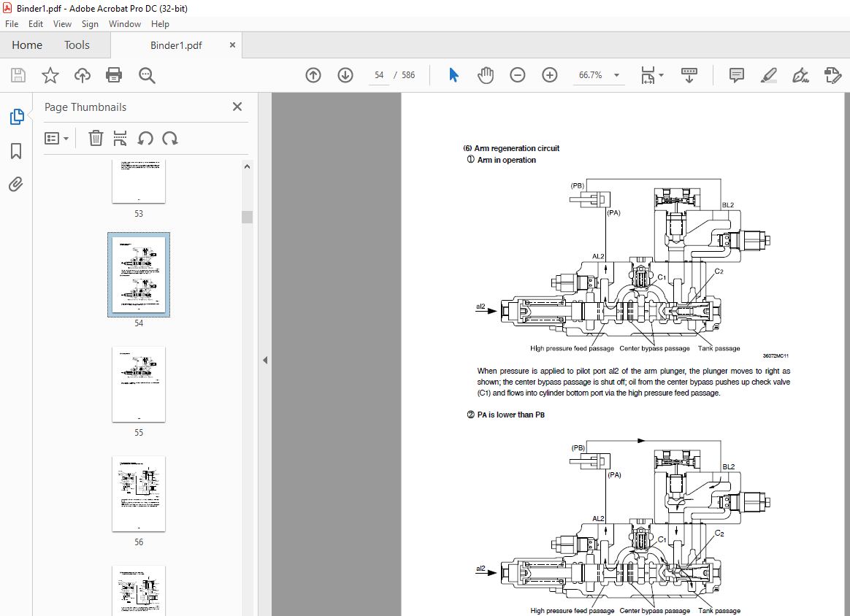Open the Attachments paperclip panel
The height and width of the screenshot is (616, 850).
[16, 185]
